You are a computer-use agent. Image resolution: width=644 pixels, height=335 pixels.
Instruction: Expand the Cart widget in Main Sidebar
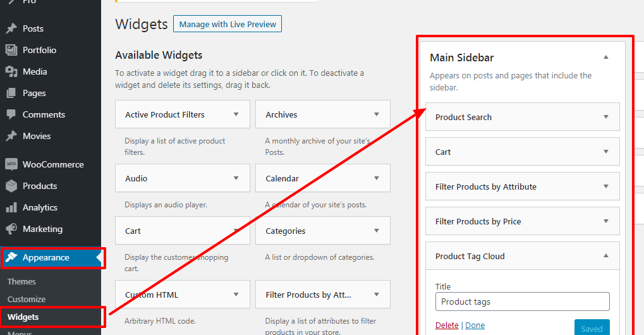point(606,152)
